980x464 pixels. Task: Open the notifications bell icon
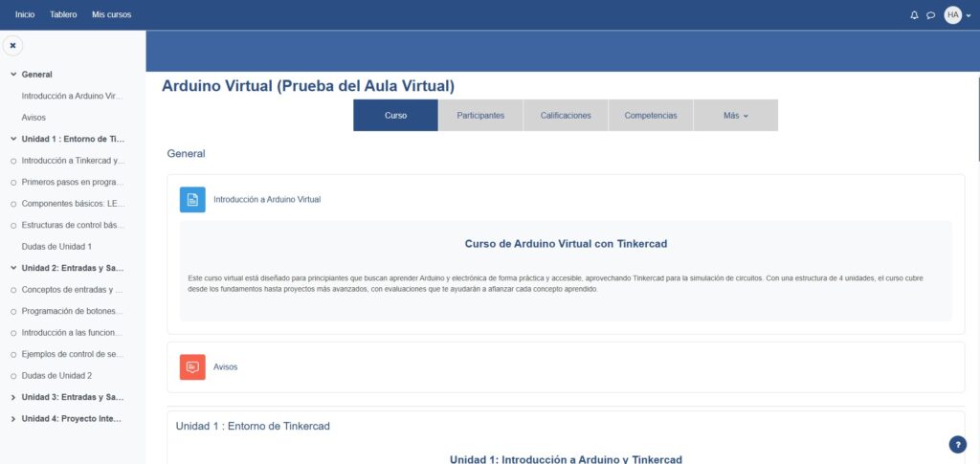click(914, 15)
